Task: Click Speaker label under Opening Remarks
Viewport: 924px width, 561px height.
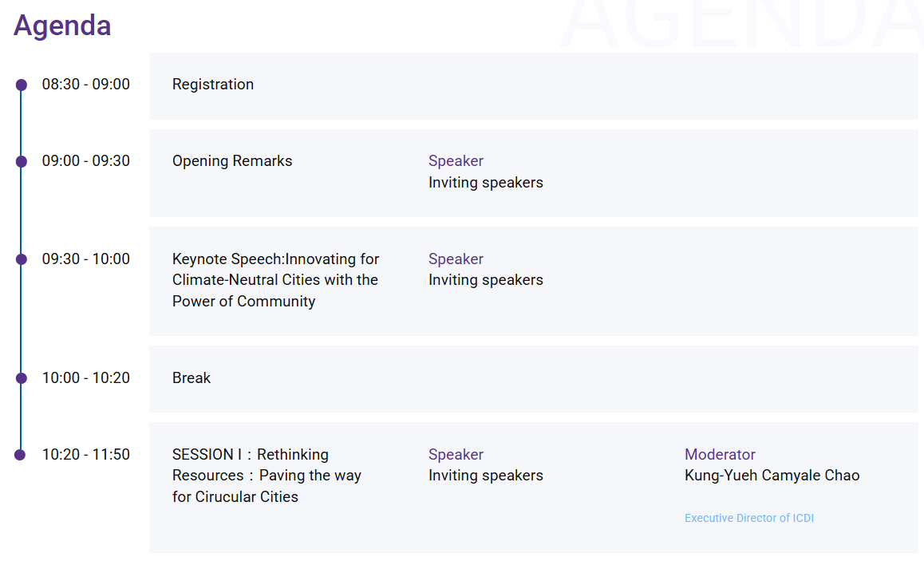Action: point(456,161)
